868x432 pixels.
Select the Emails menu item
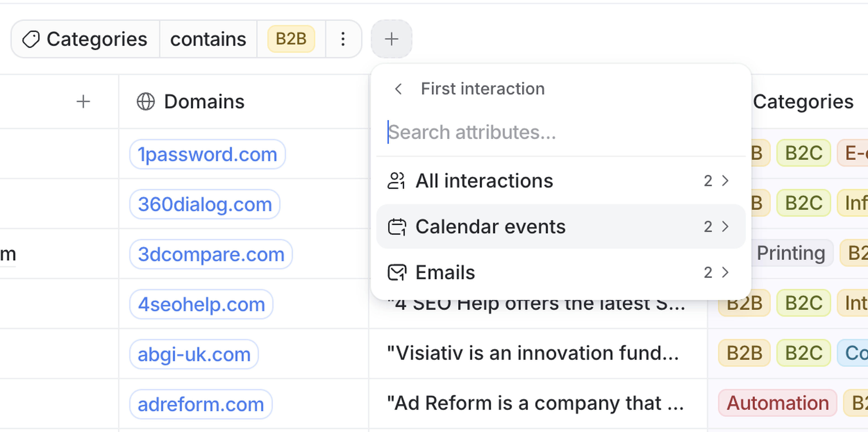coord(445,272)
